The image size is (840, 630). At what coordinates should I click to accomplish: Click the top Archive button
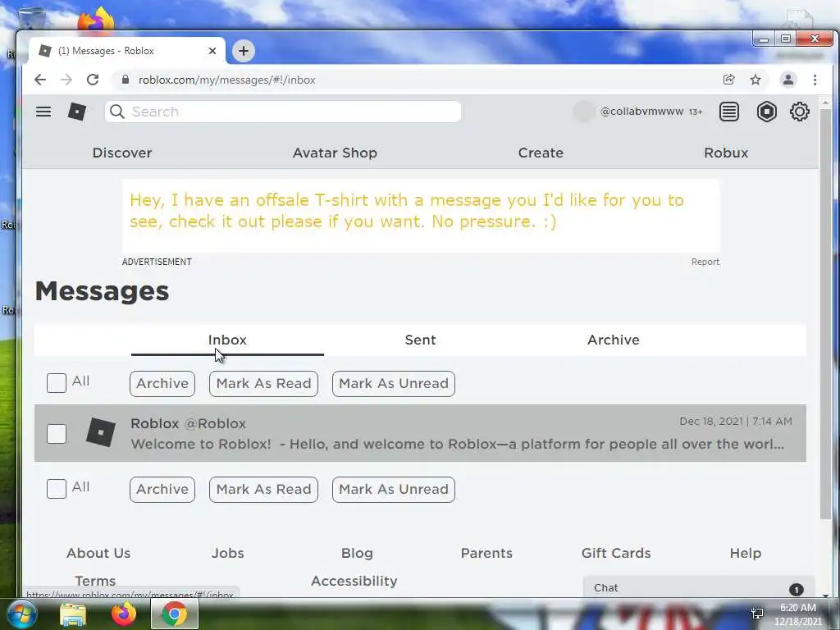pos(162,384)
